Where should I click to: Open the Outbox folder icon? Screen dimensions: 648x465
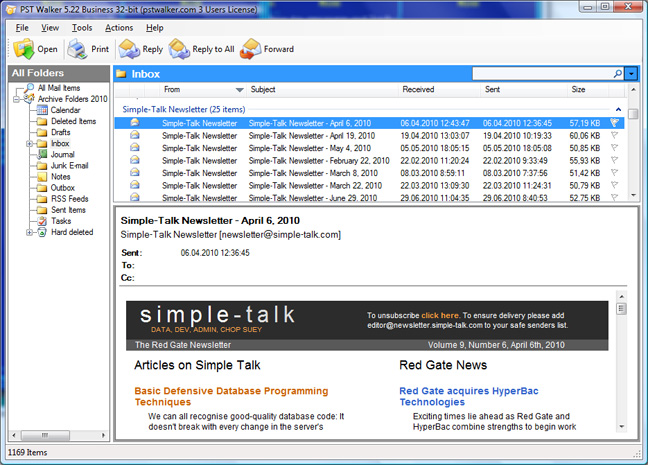42,188
